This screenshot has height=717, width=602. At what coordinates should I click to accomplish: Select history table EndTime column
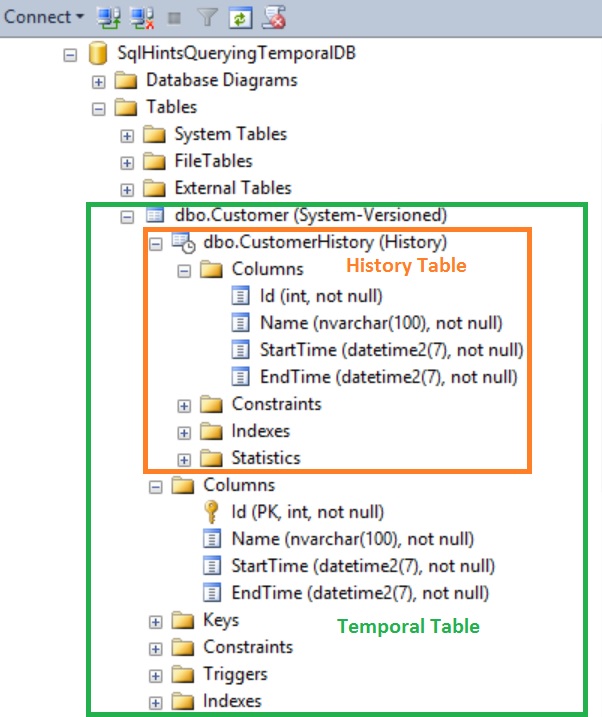click(x=389, y=377)
